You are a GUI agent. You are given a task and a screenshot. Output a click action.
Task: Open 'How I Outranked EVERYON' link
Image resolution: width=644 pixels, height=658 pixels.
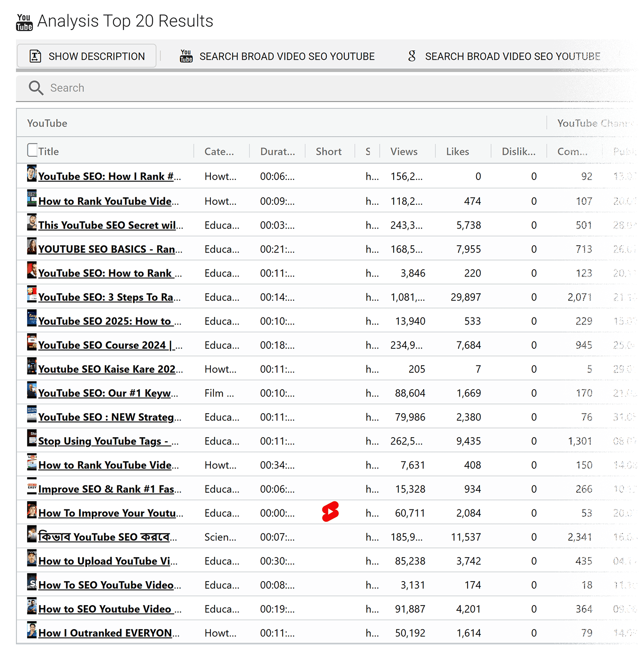pos(109,633)
